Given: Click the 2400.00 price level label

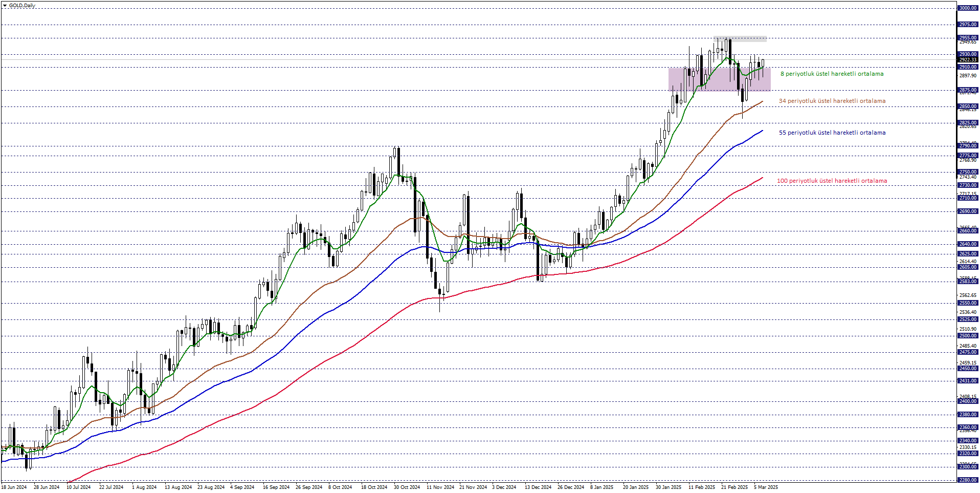Looking at the screenshot, I should point(968,401).
